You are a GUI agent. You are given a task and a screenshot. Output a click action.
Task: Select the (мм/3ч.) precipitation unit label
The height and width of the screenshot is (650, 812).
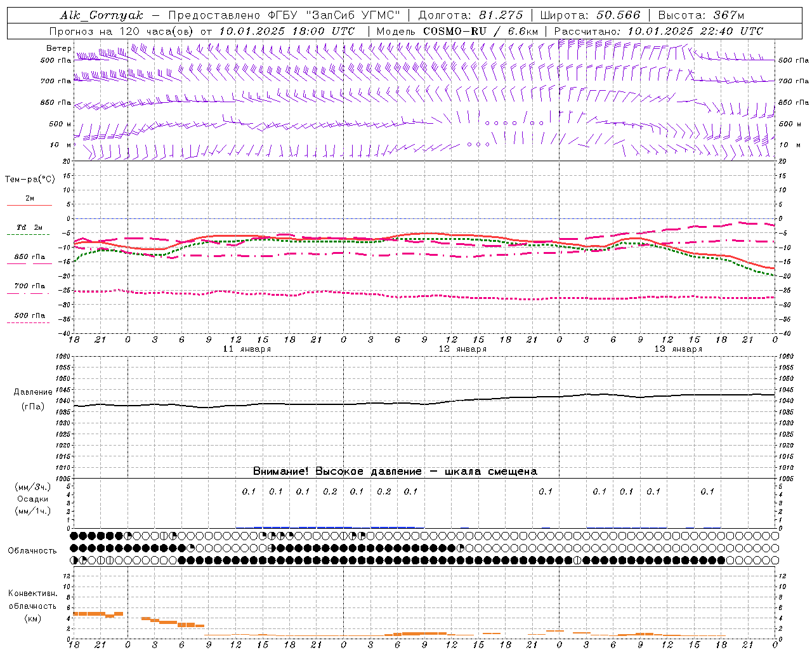[33, 487]
